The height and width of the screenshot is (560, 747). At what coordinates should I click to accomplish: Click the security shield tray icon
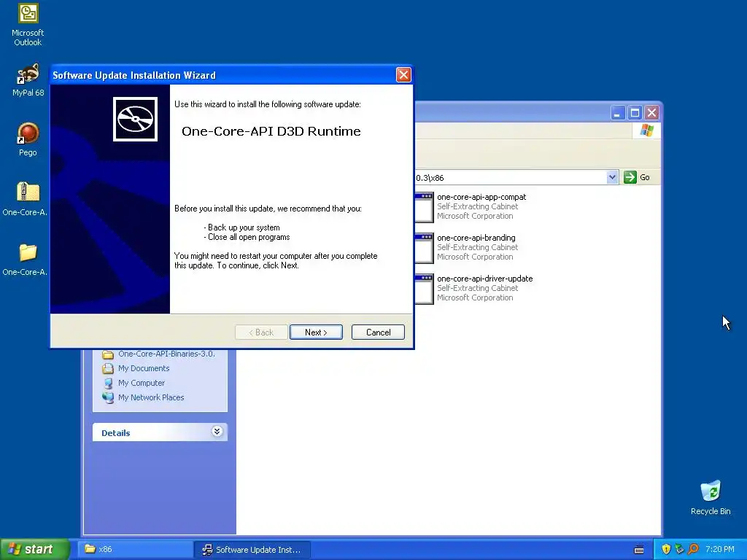[x=666, y=550]
